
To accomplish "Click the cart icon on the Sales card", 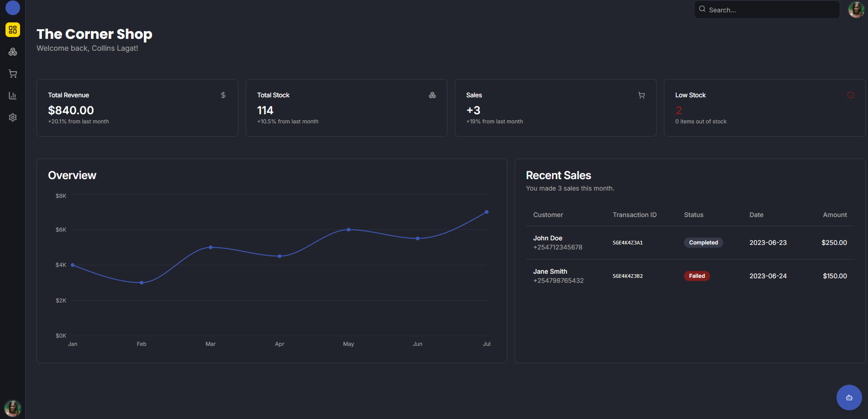I will (641, 95).
